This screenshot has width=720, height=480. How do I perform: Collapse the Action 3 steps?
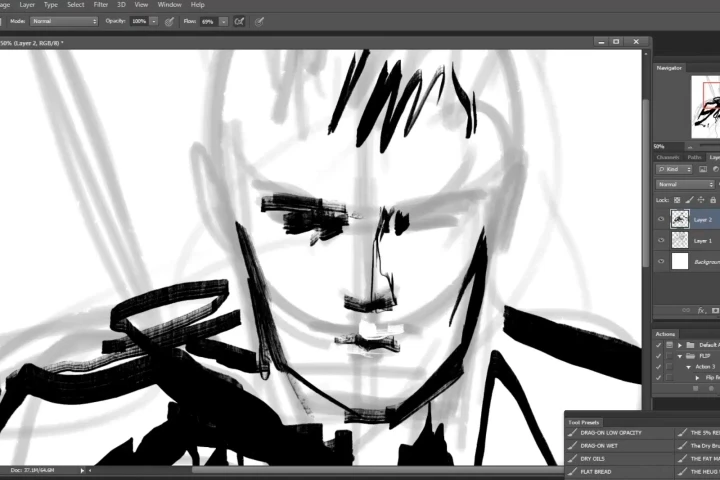click(688, 367)
